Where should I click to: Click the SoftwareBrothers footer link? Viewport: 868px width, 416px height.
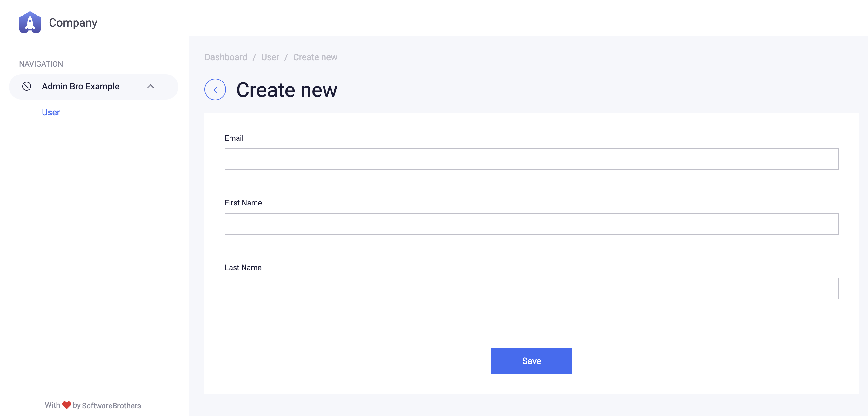[x=111, y=406]
